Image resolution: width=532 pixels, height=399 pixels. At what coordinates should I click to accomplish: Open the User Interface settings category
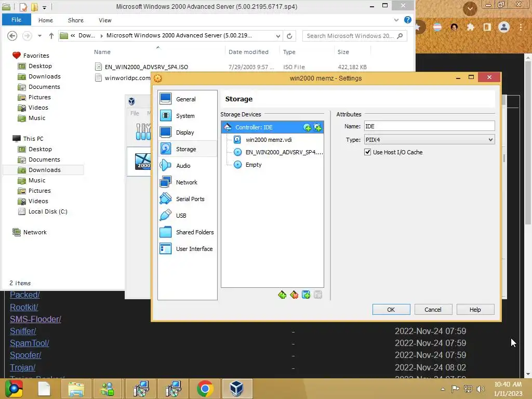pyautogui.click(x=187, y=249)
